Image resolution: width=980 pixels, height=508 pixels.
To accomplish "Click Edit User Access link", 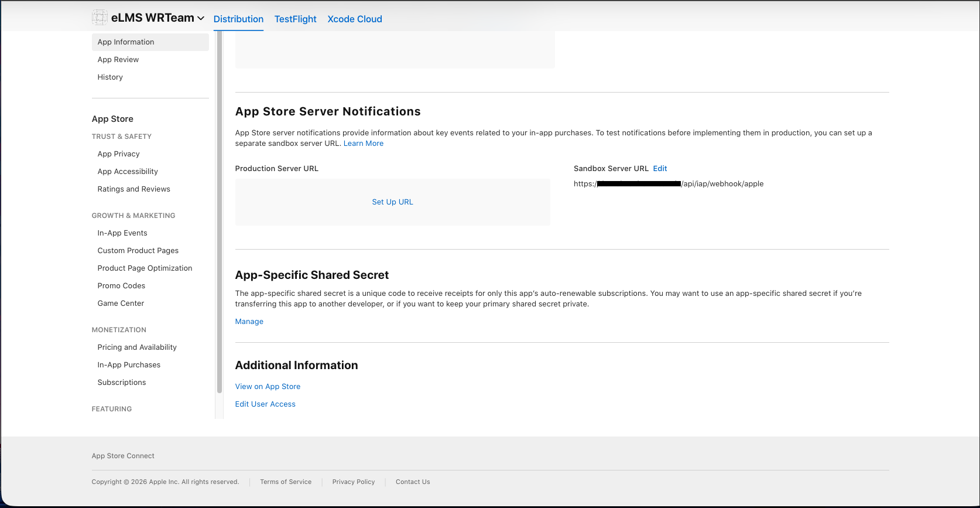I will point(265,404).
